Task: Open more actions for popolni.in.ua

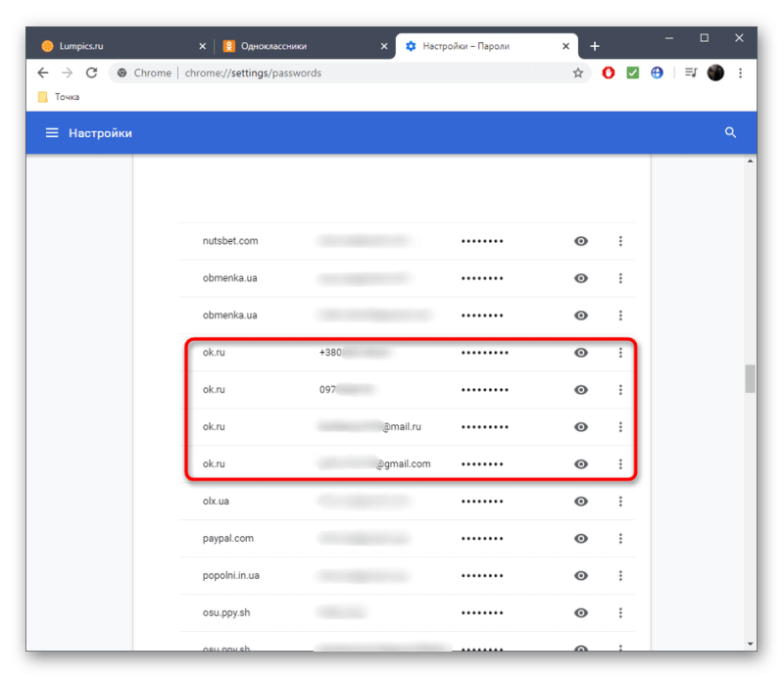Action: tap(620, 575)
